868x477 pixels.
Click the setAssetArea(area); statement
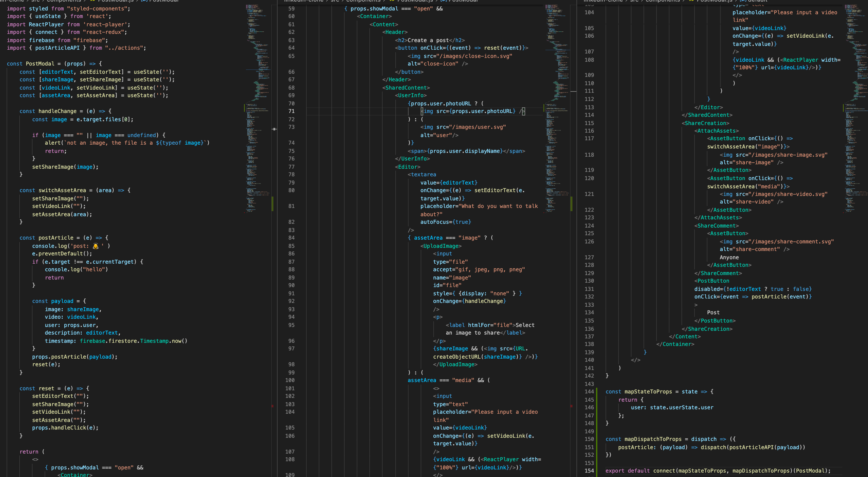[x=62, y=214]
